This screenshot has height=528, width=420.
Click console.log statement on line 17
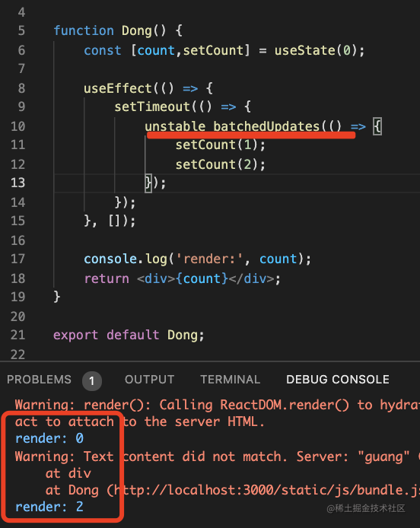(197, 259)
